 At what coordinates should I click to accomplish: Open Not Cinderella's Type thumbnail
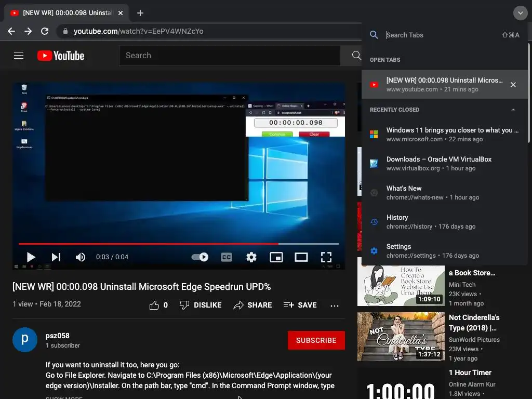(401, 337)
